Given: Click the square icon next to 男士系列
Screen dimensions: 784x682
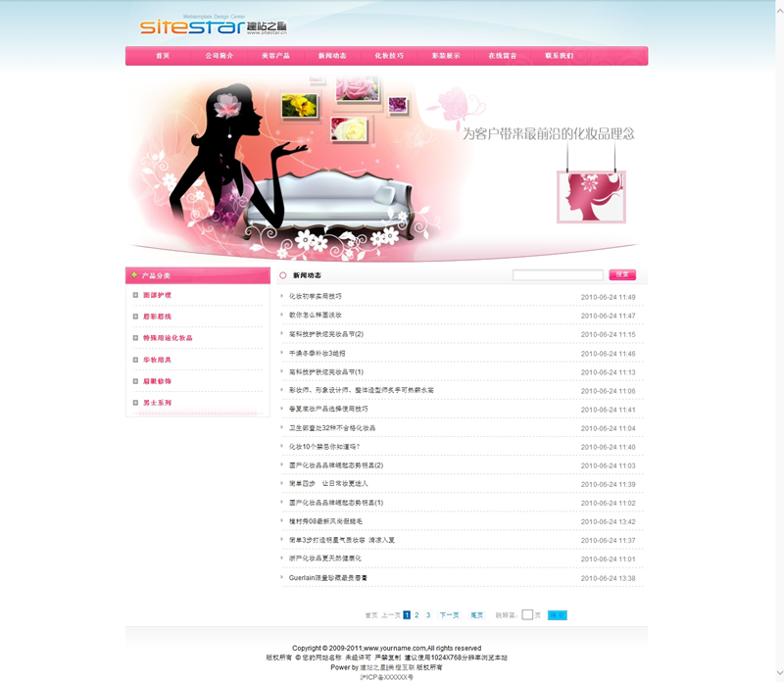Looking at the screenshot, I should [135, 403].
